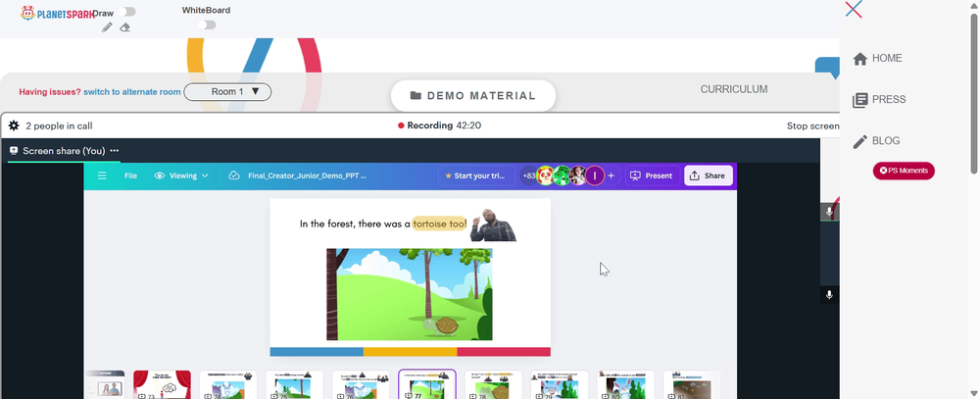980x399 pixels.
Task: Select the pencil draw tool
Action: (x=107, y=27)
